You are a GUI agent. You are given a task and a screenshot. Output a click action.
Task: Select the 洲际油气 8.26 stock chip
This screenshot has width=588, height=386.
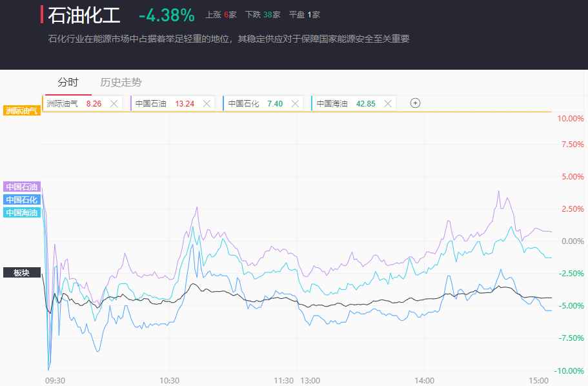pyautogui.click(x=74, y=103)
